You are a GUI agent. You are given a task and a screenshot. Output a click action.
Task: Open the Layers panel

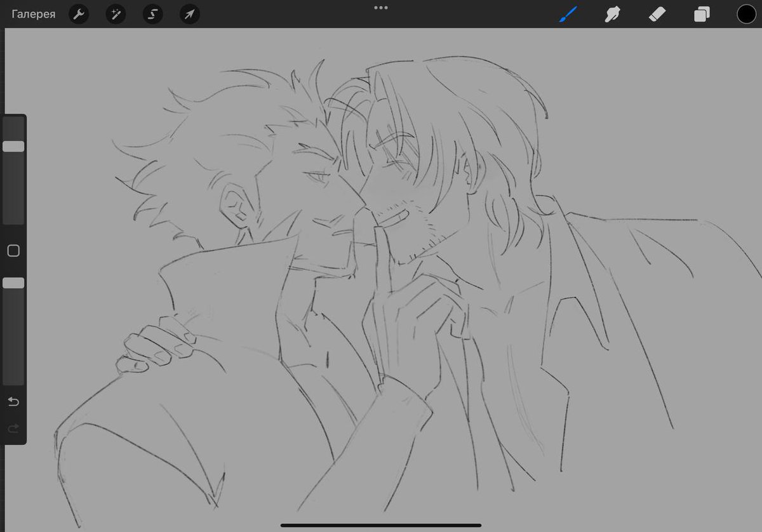click(x=702, y=14)
